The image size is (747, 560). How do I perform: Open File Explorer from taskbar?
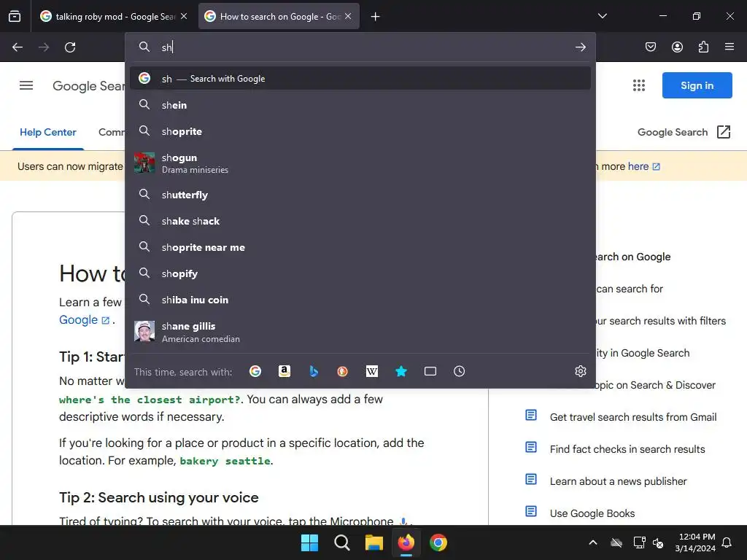click(x=374, y=542)
